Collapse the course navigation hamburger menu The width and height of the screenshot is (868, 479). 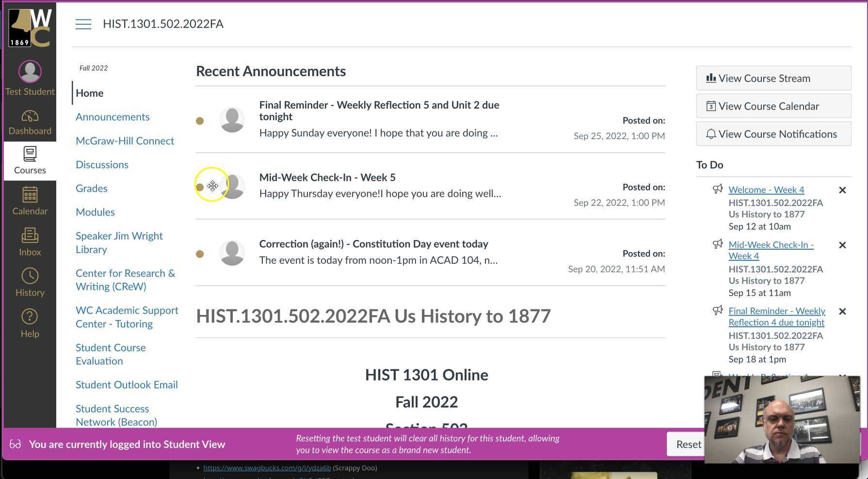83,24
